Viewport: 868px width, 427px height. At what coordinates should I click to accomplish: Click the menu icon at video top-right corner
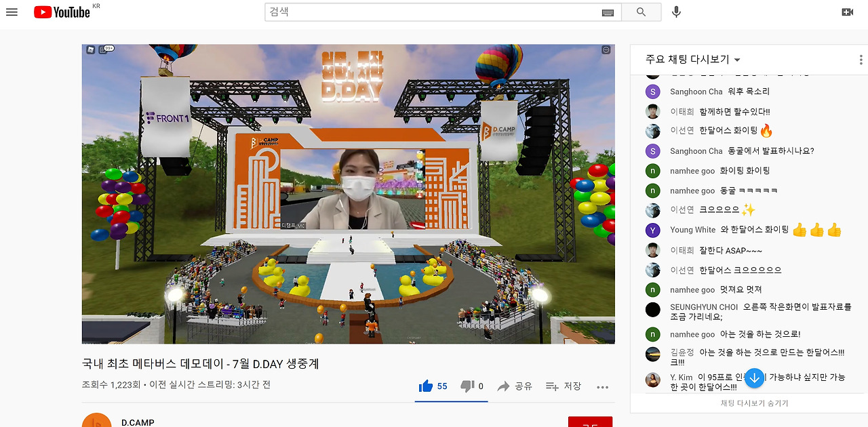[606, 49]
